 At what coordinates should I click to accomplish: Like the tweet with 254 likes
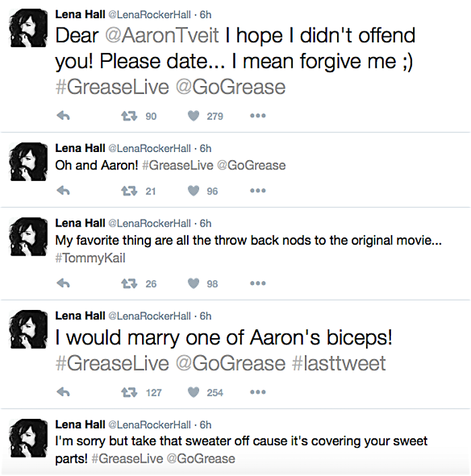194,393
